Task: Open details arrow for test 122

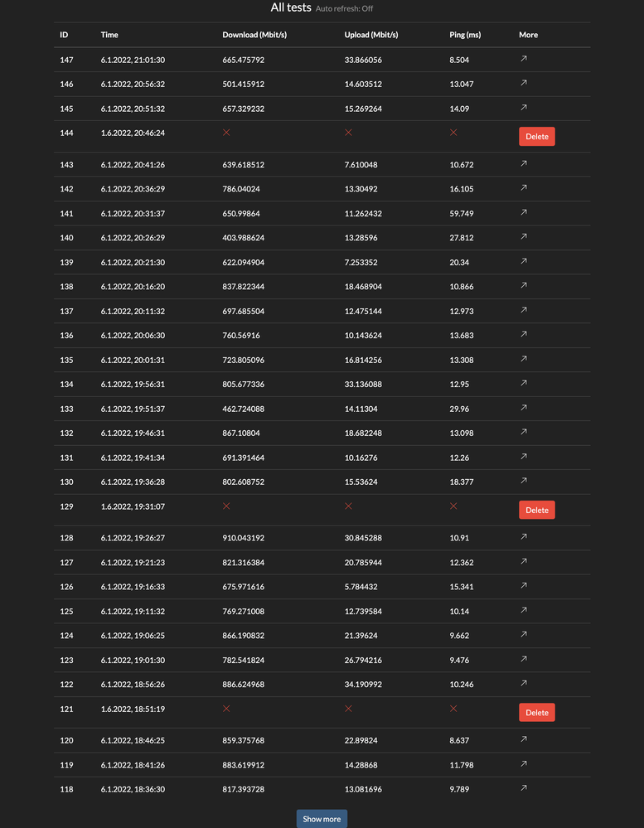Action: pos(524,683)
